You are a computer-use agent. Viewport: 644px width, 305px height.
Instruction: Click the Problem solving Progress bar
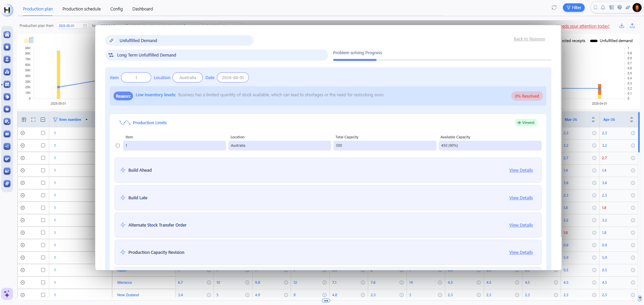point(442,60)
